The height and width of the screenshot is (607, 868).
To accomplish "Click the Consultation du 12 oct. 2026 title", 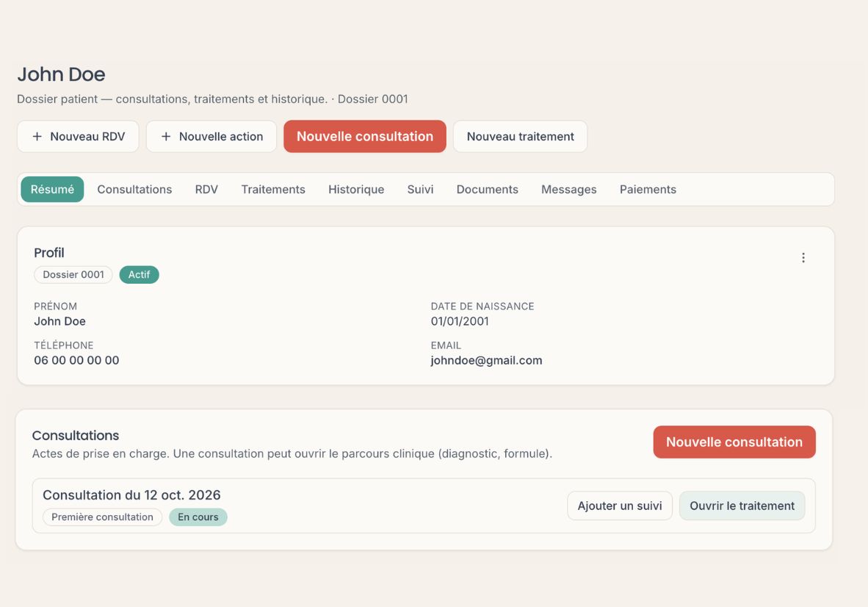I will 131,495.
